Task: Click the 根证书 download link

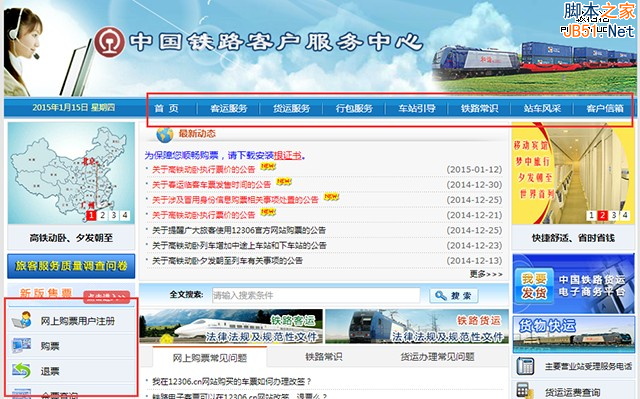Action: 287,155
